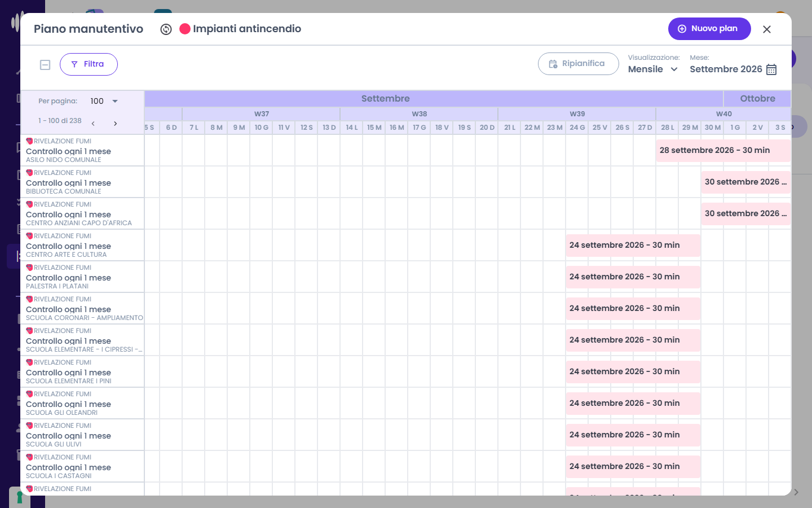Click the smoke detector icon for SCUOLA CORONARI - AMPLIAMENTO

tap(29, 299)
